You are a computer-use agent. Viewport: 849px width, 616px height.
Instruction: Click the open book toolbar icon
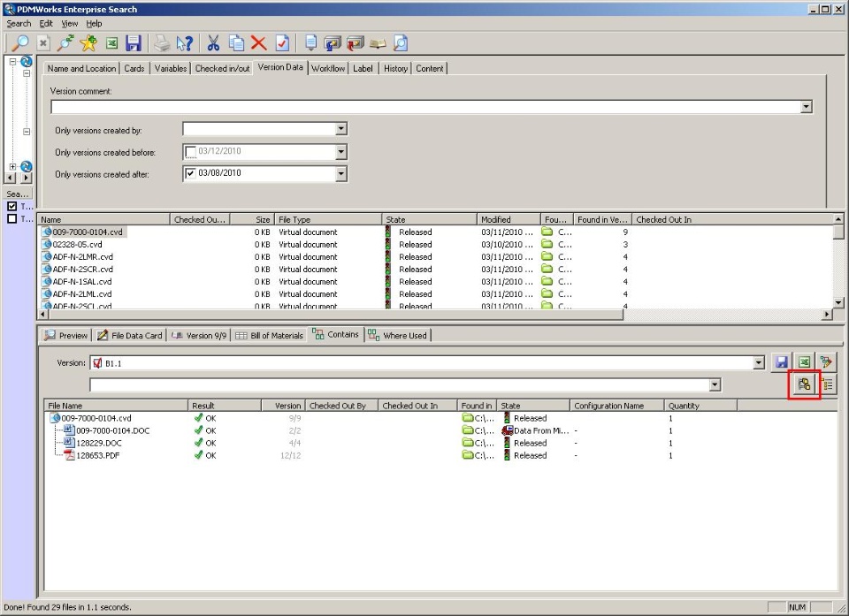click(378, 42)
